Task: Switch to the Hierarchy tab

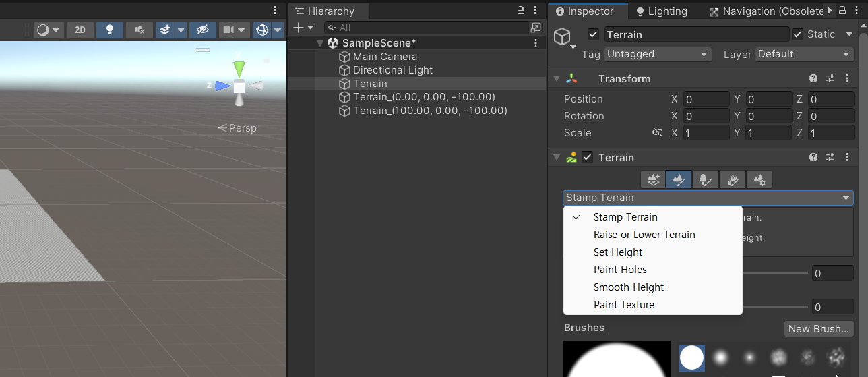Action: pyautogui.click(x=325, y=11)
